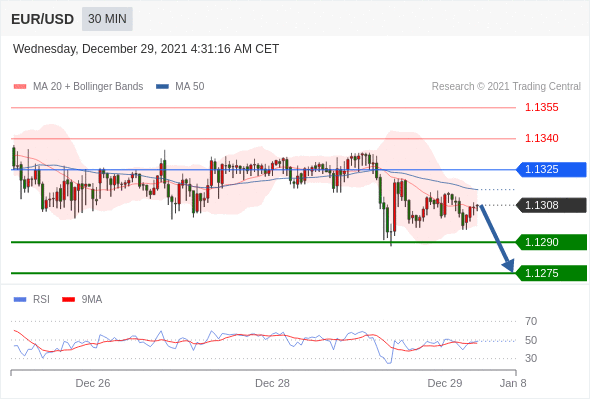This screenshot has height=400, width=590.
Task: Click the 30 MIN timeframe badge
Action: (x=107, y=19)
